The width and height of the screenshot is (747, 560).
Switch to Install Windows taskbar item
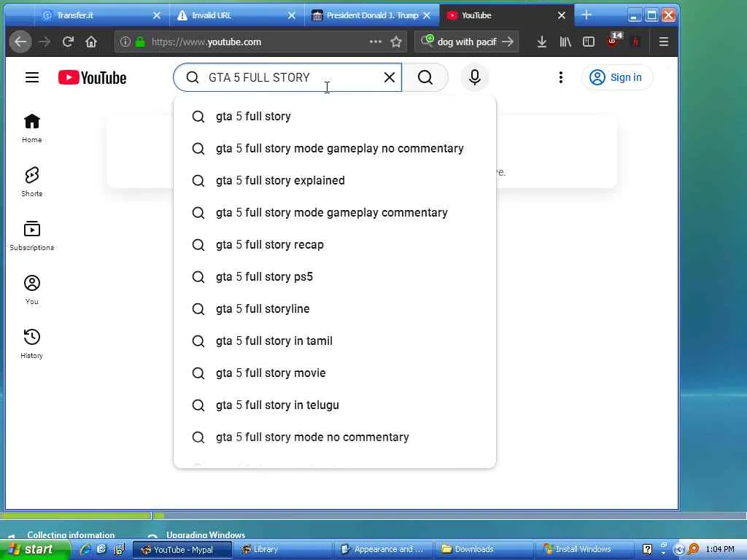pyautogui.click(x=585, y=550)
